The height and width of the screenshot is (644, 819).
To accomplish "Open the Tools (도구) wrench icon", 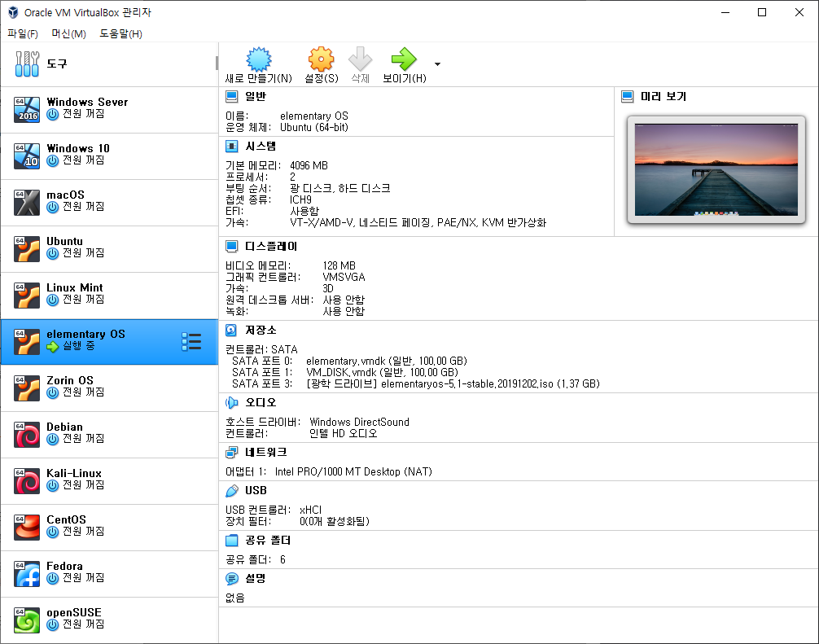I will (27, 64).
